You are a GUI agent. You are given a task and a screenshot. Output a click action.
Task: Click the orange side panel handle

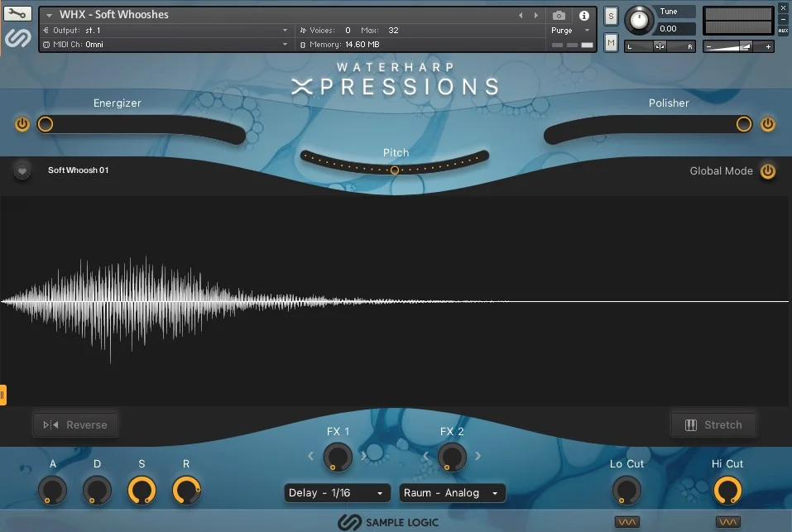(x=3, y=395)
